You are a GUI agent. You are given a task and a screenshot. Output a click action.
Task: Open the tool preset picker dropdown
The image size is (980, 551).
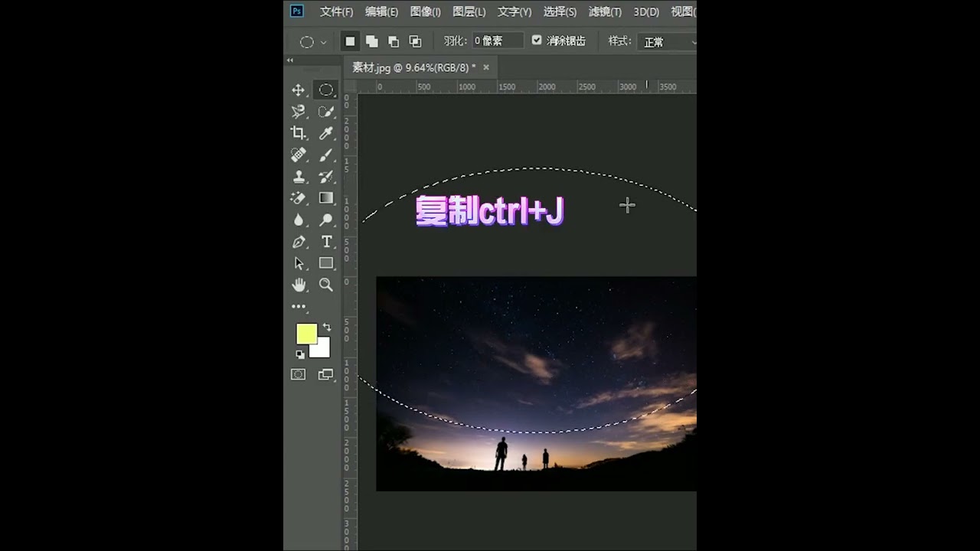(x=313, y=42)
